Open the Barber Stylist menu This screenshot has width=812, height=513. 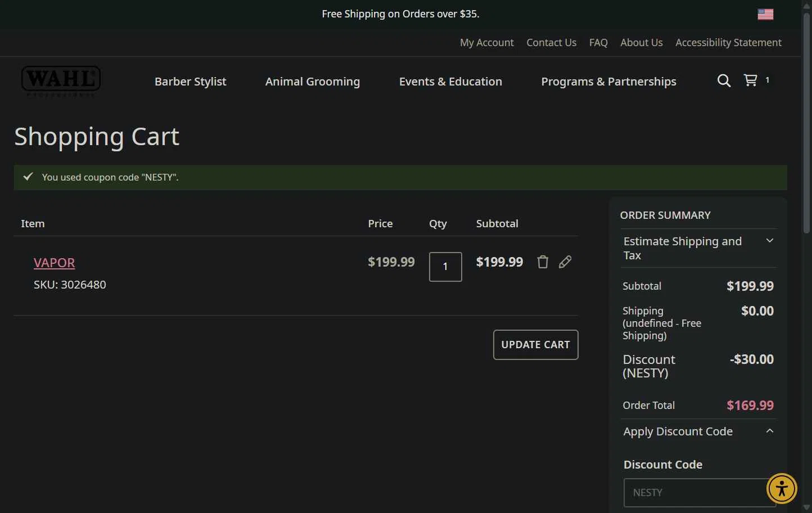[190, 82]
